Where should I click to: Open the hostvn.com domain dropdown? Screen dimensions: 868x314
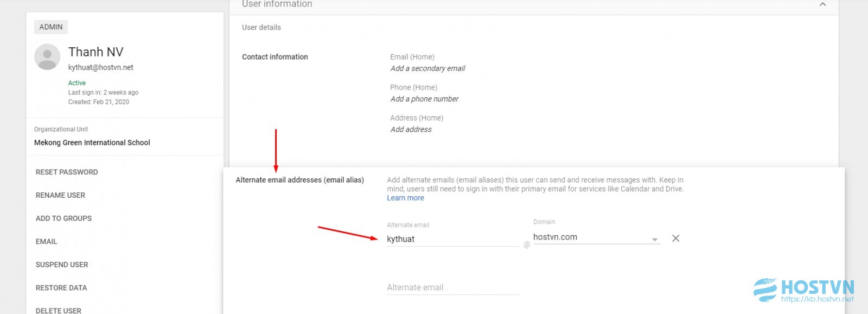596,237
